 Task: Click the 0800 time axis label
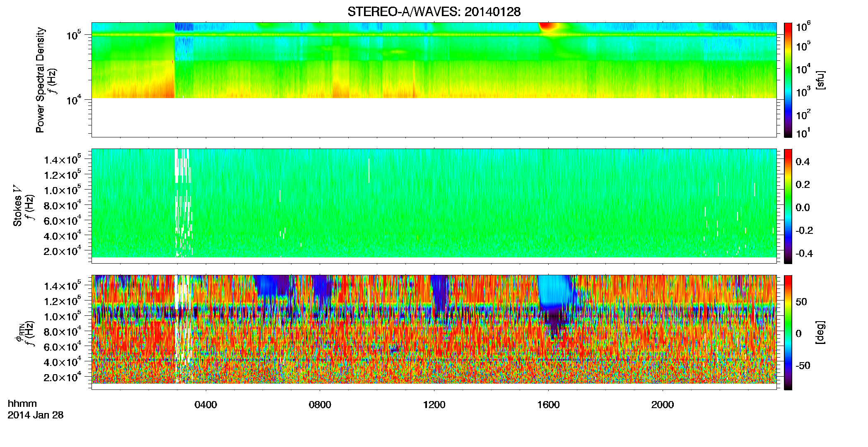click(320, 405)
